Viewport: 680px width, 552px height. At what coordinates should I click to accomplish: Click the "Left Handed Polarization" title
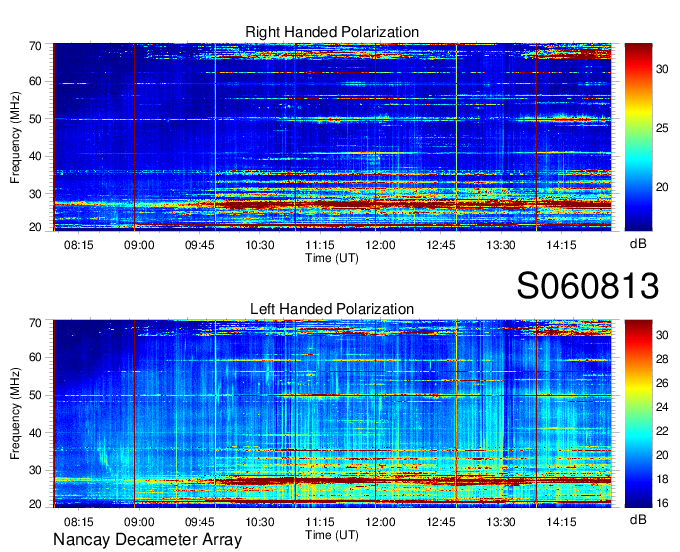coord(332,309)
